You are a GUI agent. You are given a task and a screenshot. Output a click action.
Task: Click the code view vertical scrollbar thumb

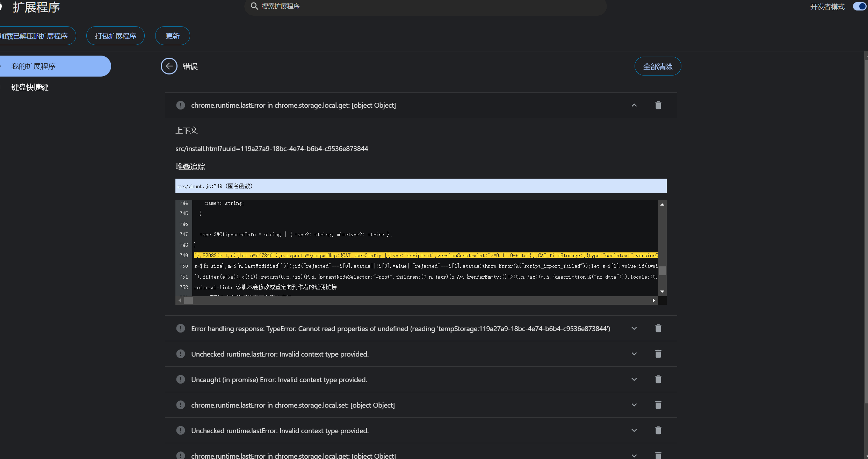pyautogui.click(x=662, y=271)
